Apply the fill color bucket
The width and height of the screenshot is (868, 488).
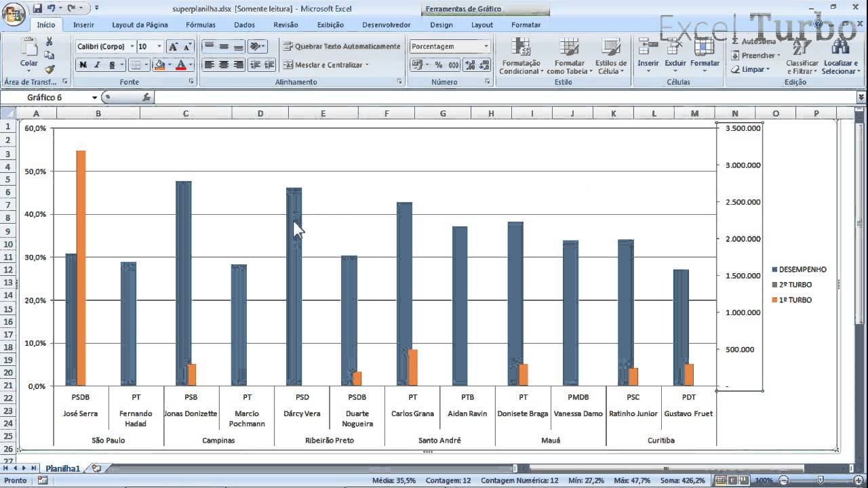(159, 65)
